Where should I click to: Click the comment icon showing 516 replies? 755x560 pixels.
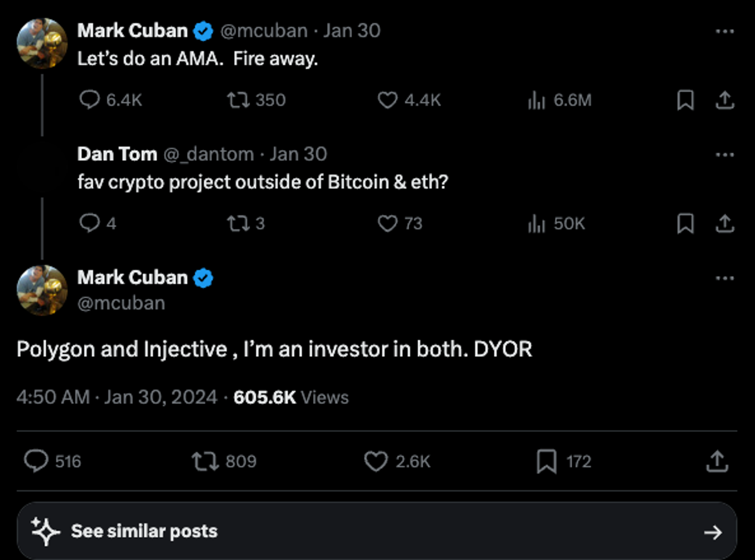point(36,461)
